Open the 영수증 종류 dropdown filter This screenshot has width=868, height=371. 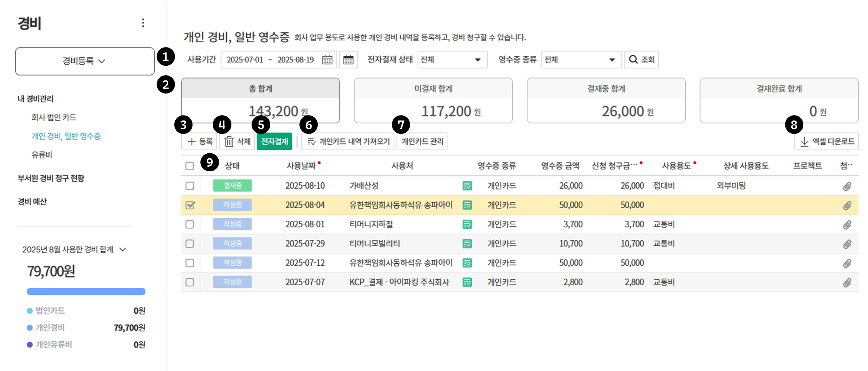[x=581, y=60]
